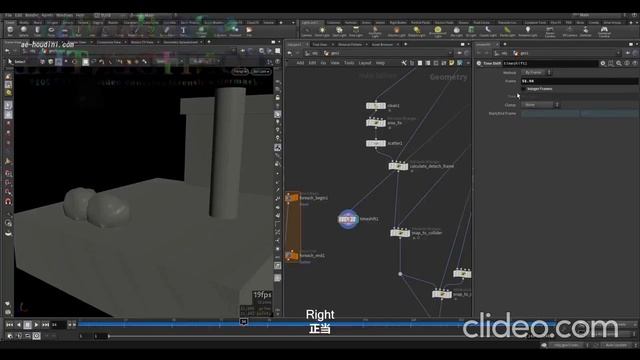Open the No cam dropdown in viewport

tap(261, 72)
